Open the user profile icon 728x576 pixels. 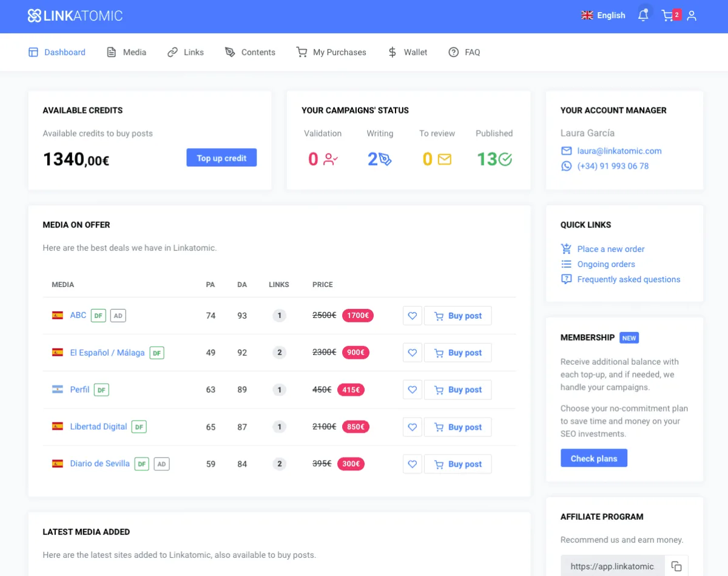[x=692, y=16]
